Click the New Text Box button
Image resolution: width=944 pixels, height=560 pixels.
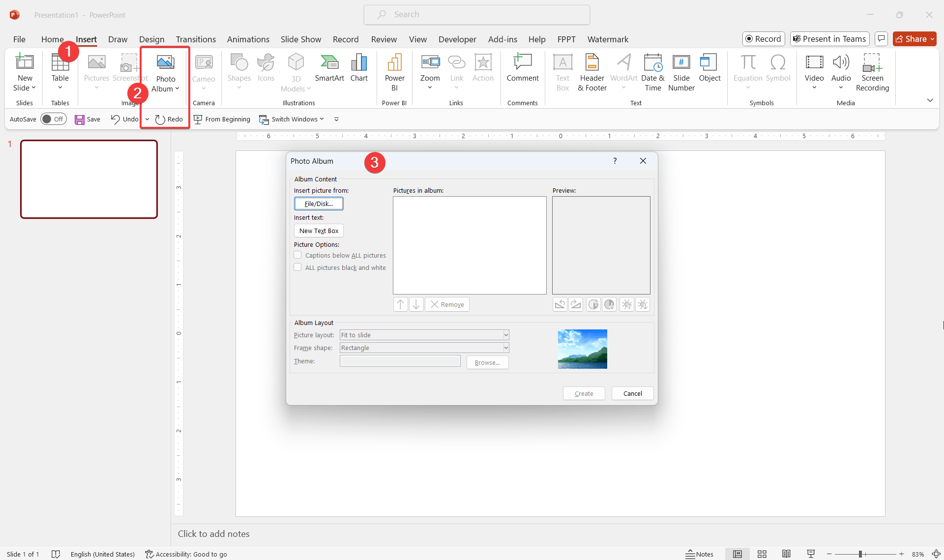coord(319,231)
